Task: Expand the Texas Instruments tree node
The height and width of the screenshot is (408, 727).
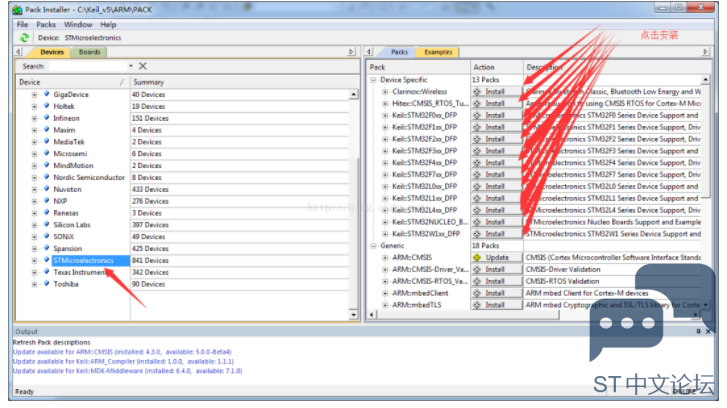Action: point(34,272)
